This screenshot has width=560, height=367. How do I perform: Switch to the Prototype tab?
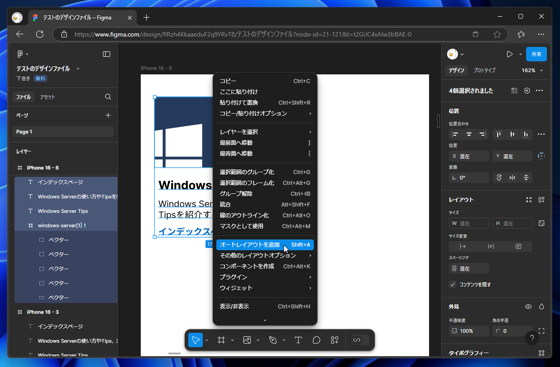click(484, 70)
